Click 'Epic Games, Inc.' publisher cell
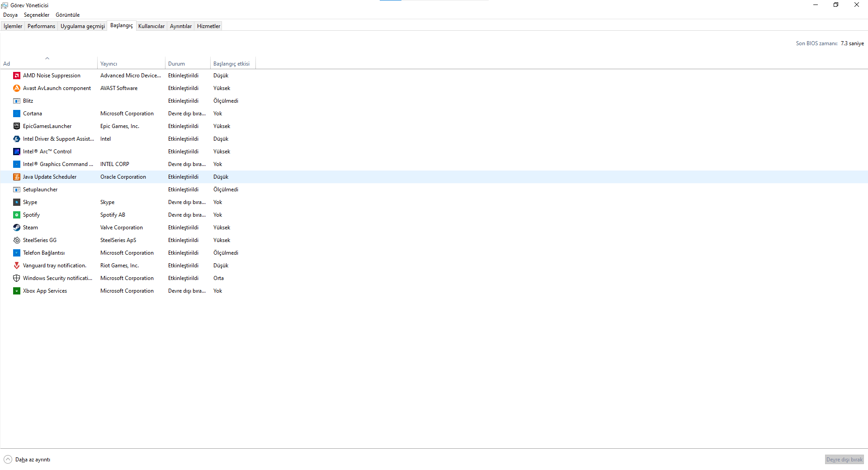Image resolution: width=868 pixels, height=470 pixels. pos(120,126)
